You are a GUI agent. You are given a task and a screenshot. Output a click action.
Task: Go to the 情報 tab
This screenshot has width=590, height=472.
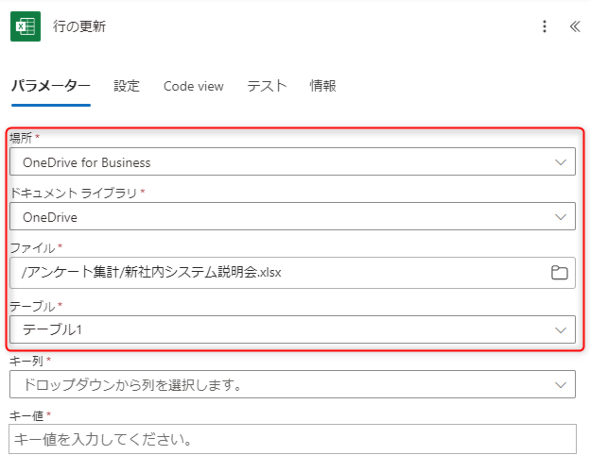322,86
